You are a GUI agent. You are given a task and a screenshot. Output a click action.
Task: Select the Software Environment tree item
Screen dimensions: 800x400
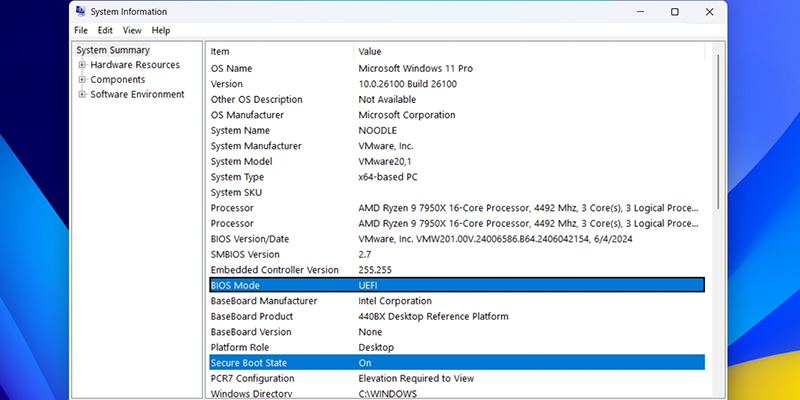click(137, 95)
